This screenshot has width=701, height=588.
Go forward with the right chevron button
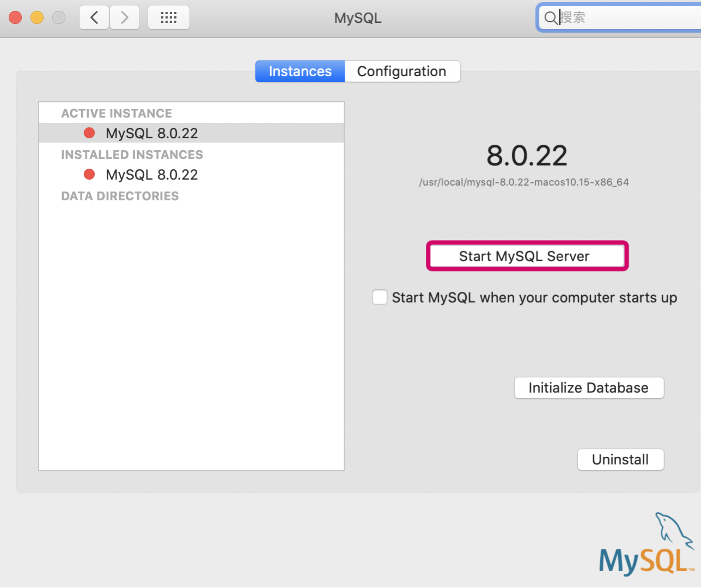point(125,17)
